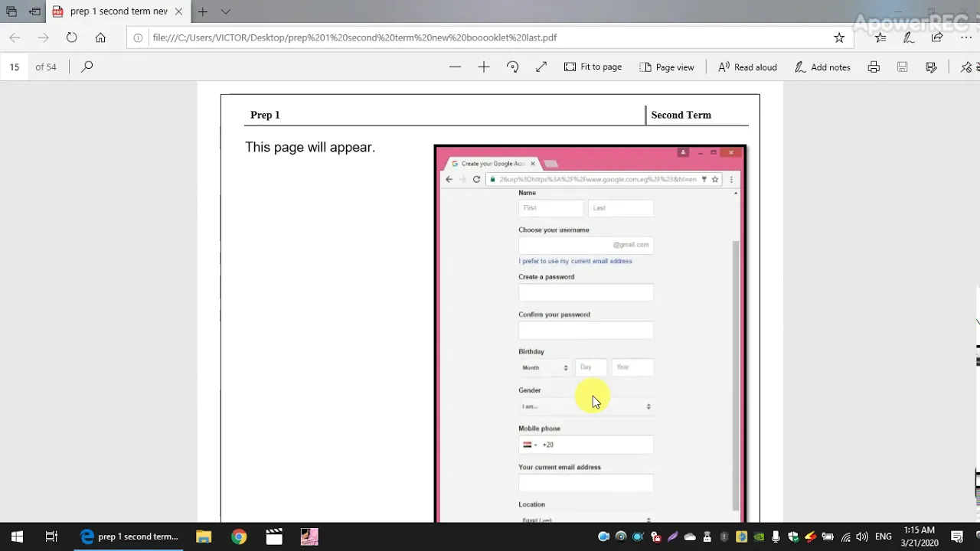
Task: Switch the ENG input language
Action: coord(883,536)
